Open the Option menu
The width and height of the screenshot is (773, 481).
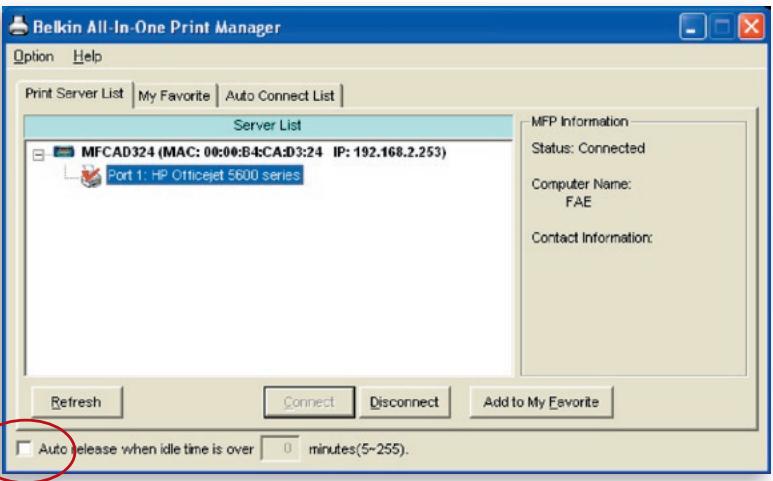coord(34,57)
